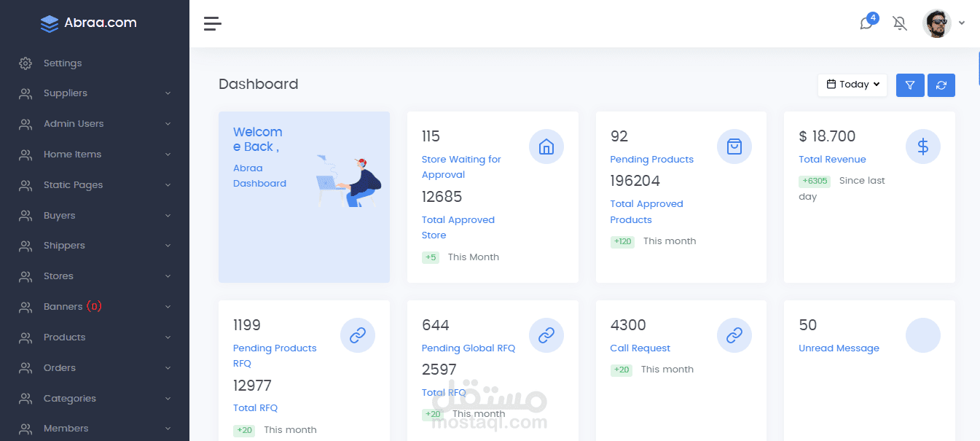Click the Total Approved Store link
Screen dimensions: 980x441
[458, 227]
